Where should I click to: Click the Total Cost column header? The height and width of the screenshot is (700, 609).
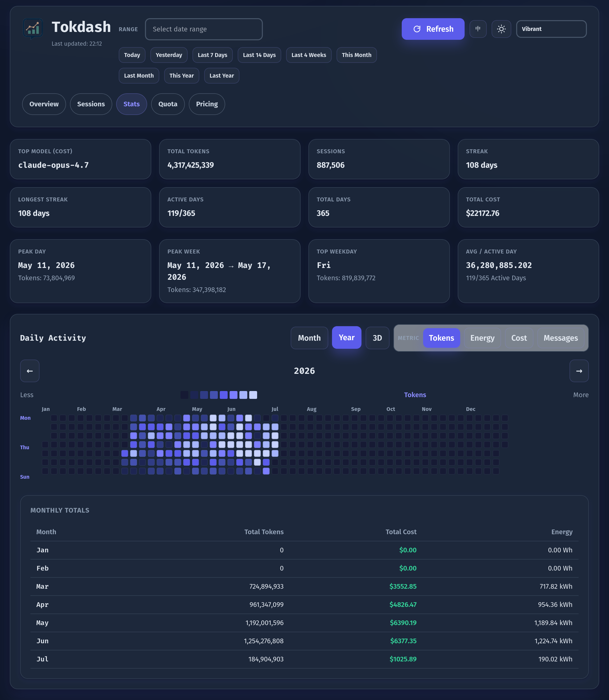pos(401,532)
